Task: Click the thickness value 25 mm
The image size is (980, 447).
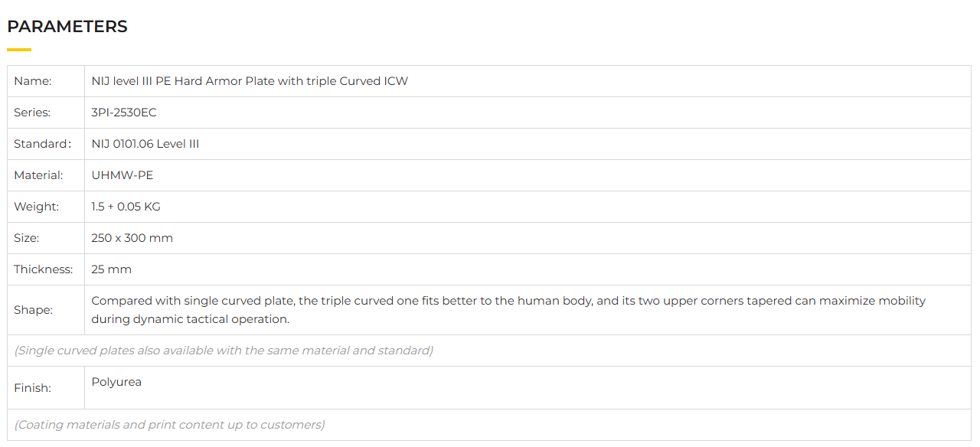Action: (112, 269)
